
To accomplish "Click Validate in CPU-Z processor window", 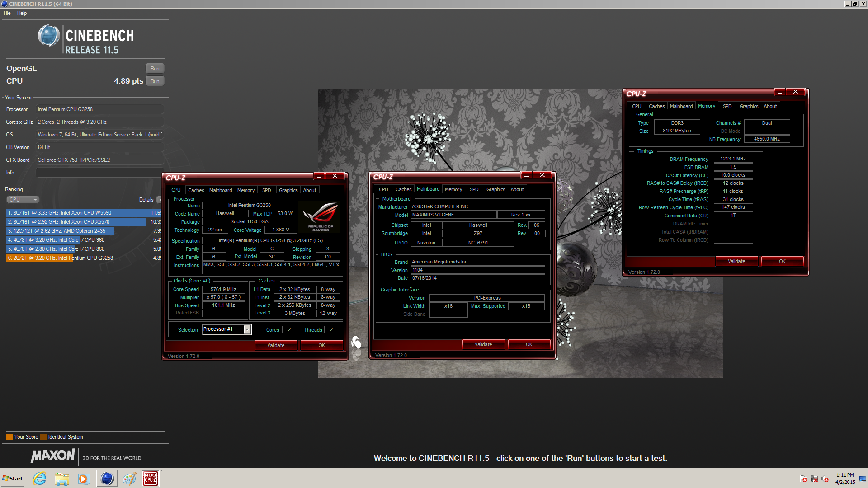I will click(x=276, y=345).
